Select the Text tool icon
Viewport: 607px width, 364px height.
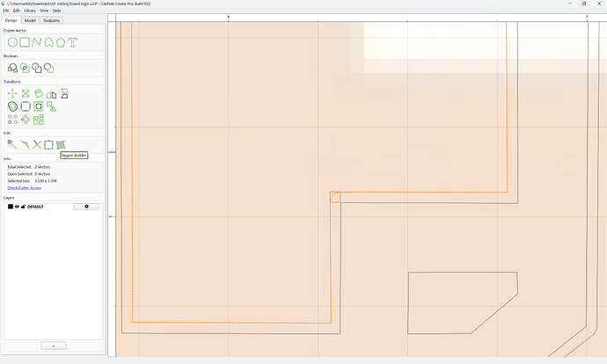(73, 42)
